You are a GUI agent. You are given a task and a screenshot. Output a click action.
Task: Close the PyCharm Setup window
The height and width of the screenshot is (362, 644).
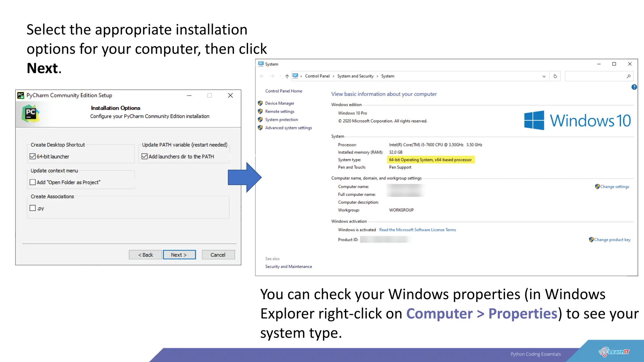tap(230, 95)
